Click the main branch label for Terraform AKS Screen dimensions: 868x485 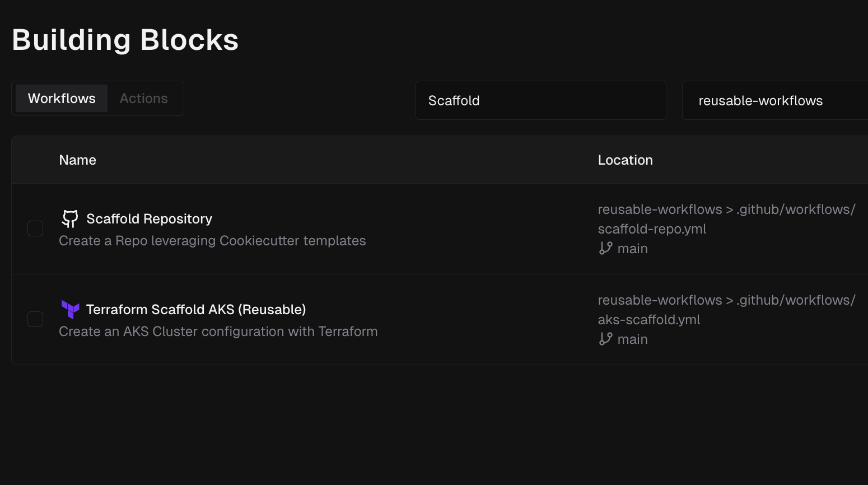632,339
